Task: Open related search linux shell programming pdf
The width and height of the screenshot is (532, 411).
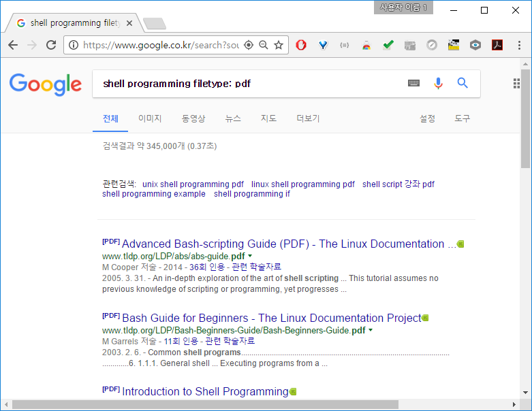Action: click(302, 184)
